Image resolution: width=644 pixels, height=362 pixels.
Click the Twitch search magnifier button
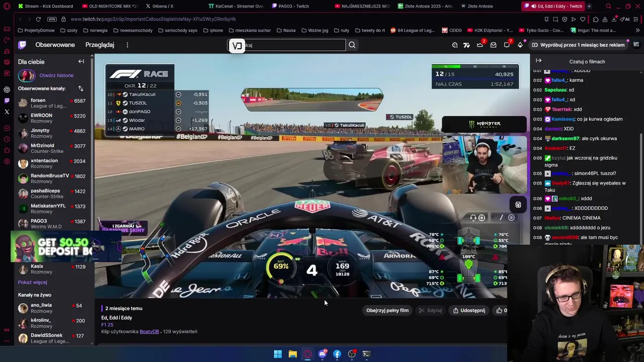click(352, 45)
